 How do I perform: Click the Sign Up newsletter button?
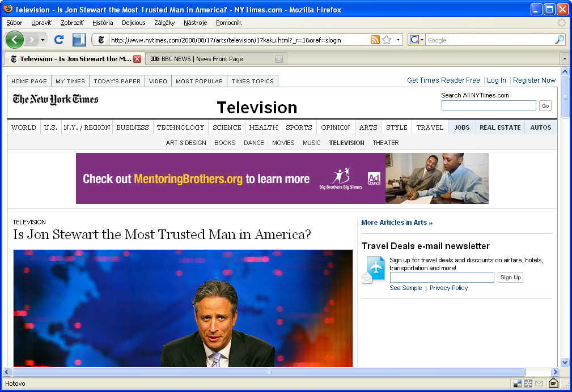click(510, 277)
